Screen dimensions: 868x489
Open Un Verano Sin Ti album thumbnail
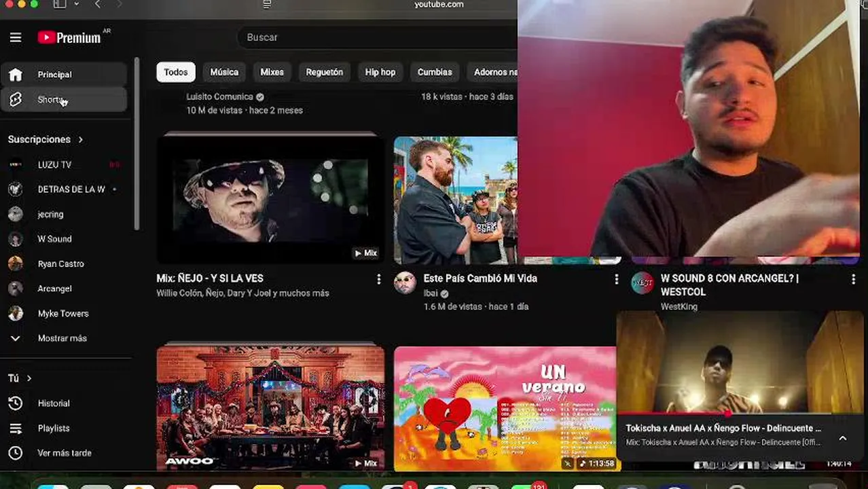pos(505,409)
